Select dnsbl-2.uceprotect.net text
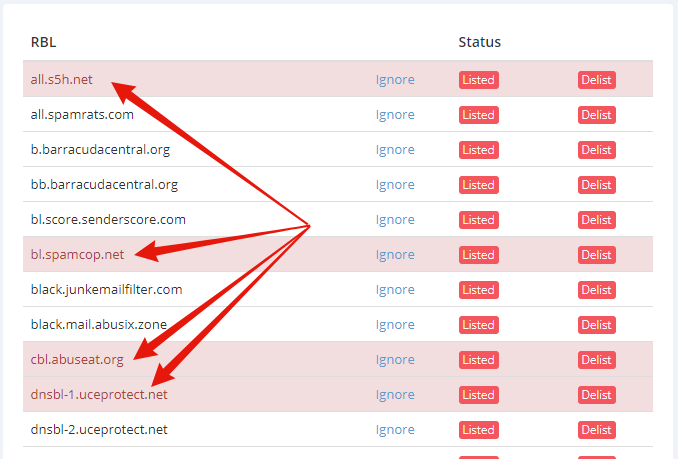 point(99,430)
